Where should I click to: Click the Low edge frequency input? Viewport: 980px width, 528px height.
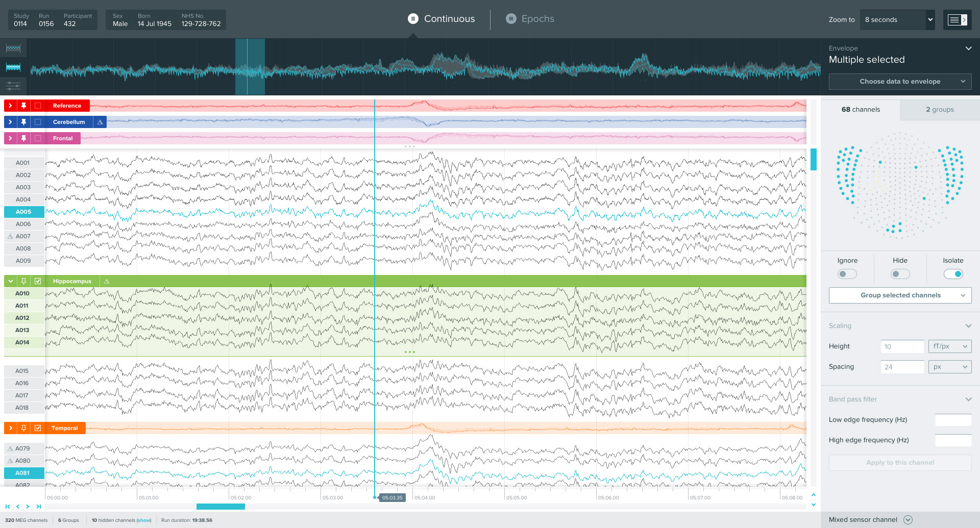pos(953,420)
